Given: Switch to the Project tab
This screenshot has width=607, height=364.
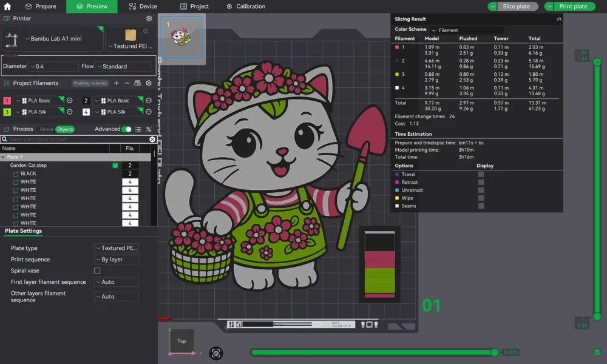Looking at the screenshot, I should pyautogui.click(x=194, y=7).
